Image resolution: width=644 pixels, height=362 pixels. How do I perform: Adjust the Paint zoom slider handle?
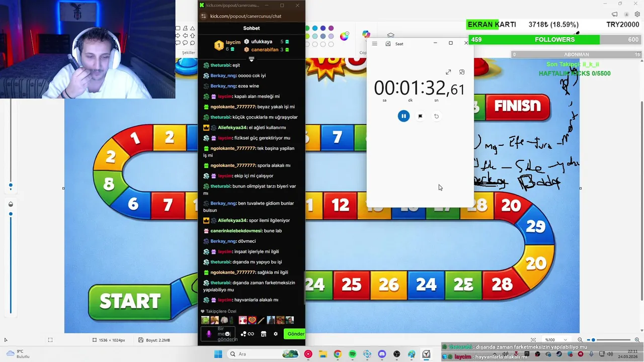point(594,340)
